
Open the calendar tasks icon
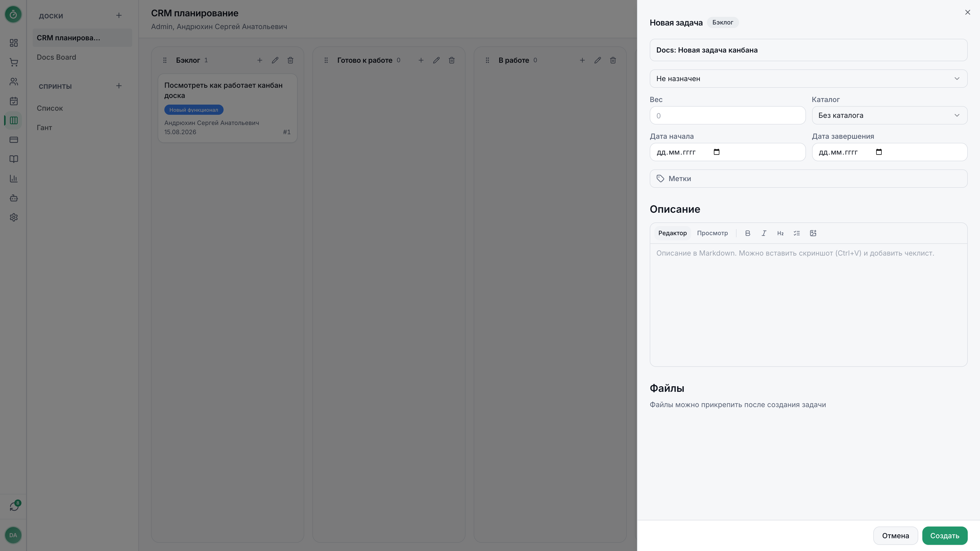tap(14, 101)
